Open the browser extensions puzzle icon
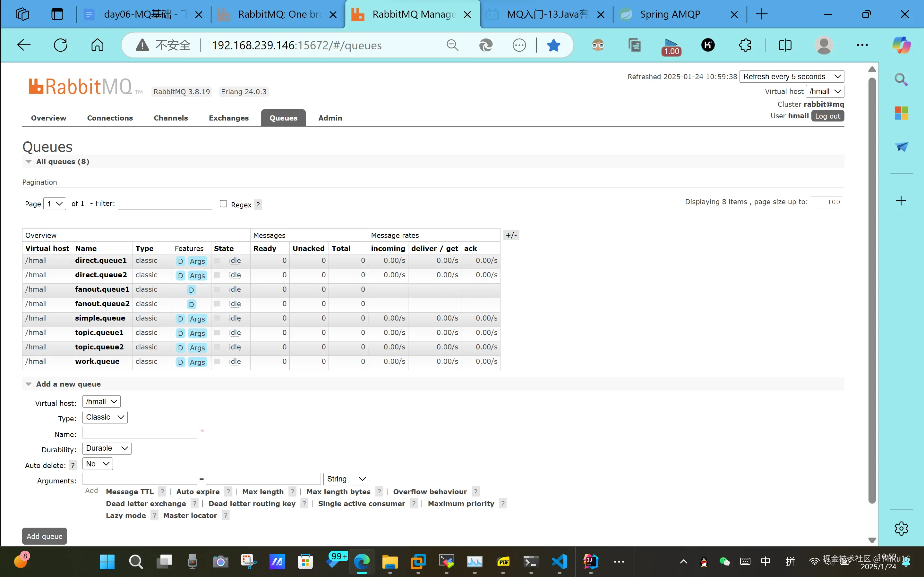 pos(745,45)
